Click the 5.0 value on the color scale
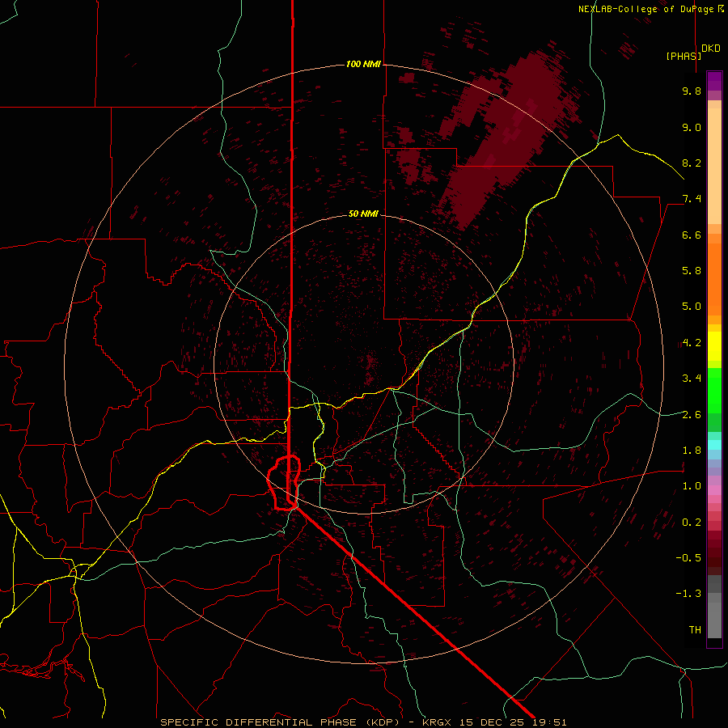Image resolution: width=728 pixels, height=728 pixels. (x=692, y=307)
